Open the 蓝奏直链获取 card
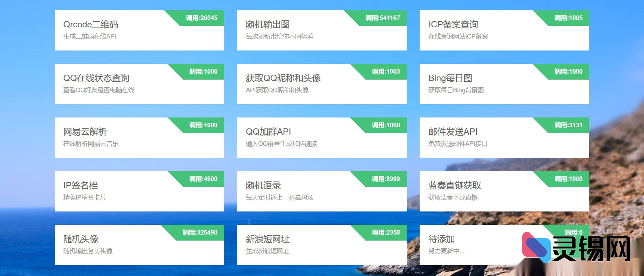This screenshot has height=276, width=644. [x=504, y=191]
